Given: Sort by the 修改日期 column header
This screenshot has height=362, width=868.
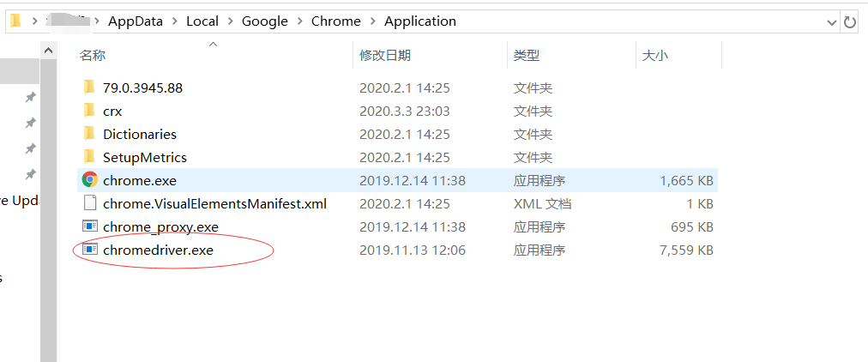Looking at the screenshot, I should click(x=385, y=56).
